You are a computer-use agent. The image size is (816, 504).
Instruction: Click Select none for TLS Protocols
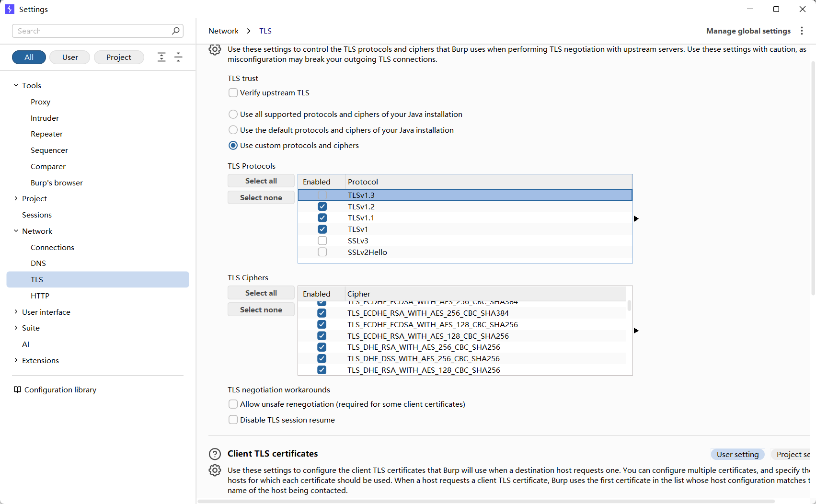coord(261,197)
